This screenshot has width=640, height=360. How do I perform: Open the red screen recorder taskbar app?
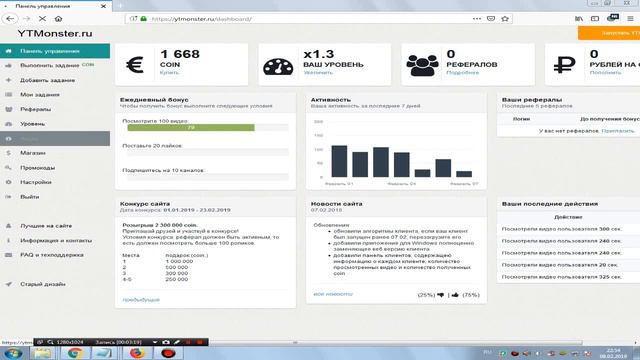[x=168, y=353]
